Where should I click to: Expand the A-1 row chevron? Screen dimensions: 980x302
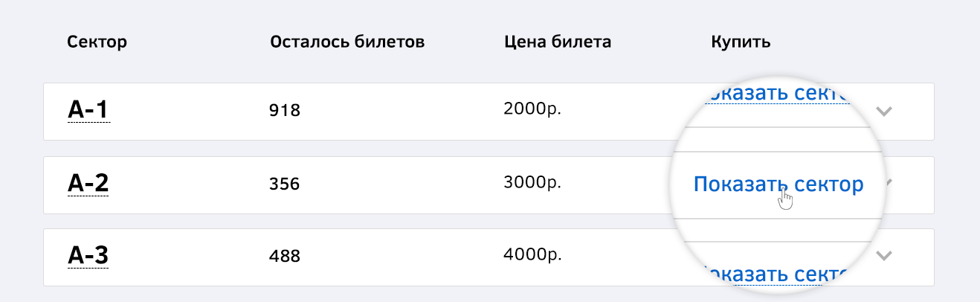[884, 112]
